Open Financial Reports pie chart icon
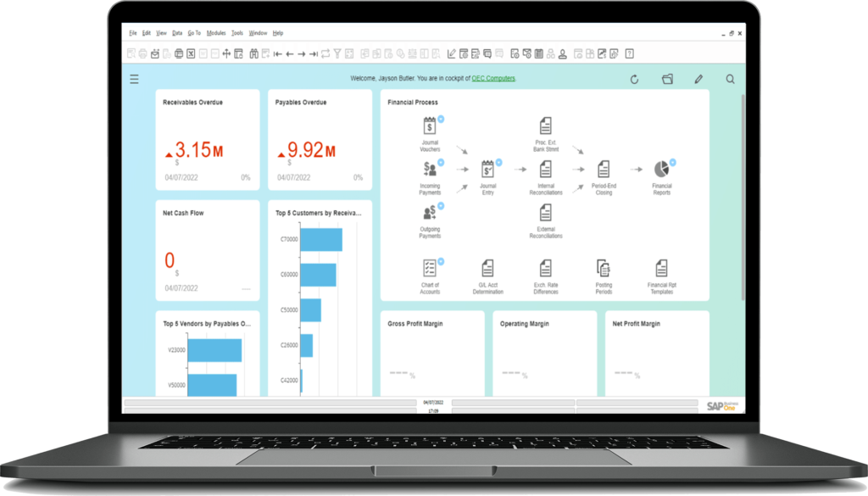The image size is (868, 496). (661, 168)
